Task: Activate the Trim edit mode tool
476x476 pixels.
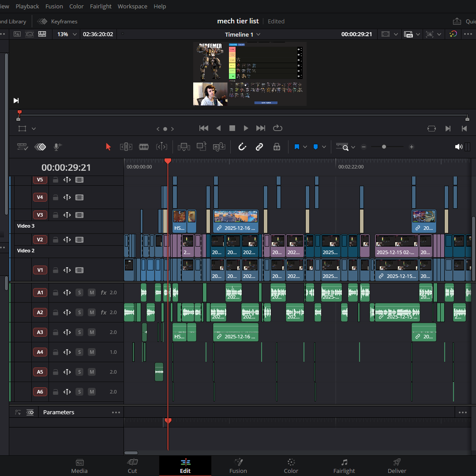Action: (x=126, y=147)
